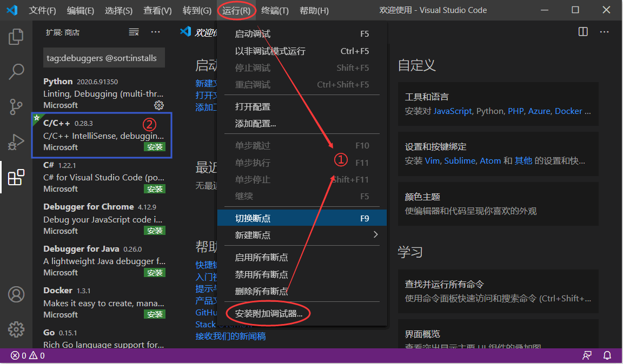Open the 终端 menu

[x=275, y=10]
